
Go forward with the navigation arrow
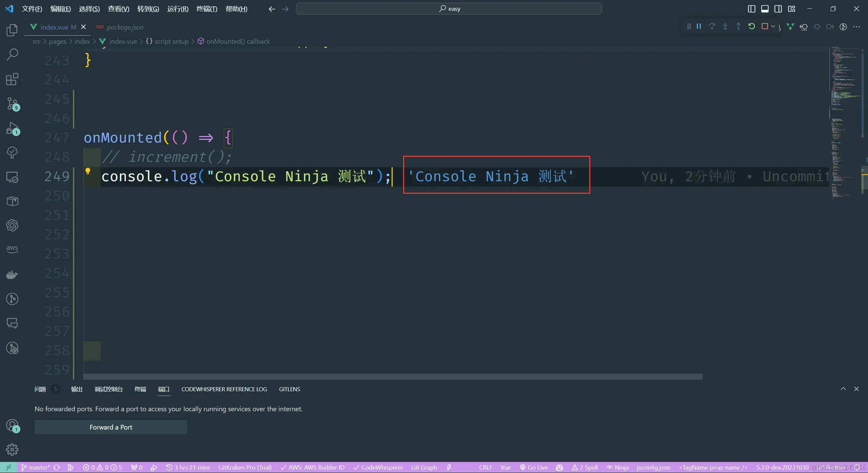click(285, 9)
